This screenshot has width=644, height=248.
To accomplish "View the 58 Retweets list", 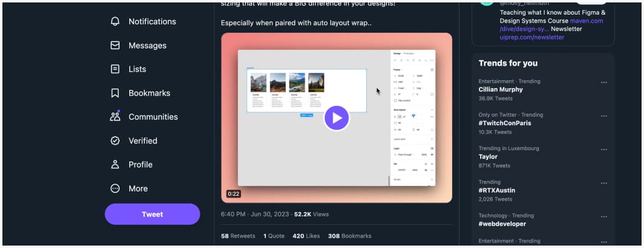I will pyautogui.click(x=238, y=236).
